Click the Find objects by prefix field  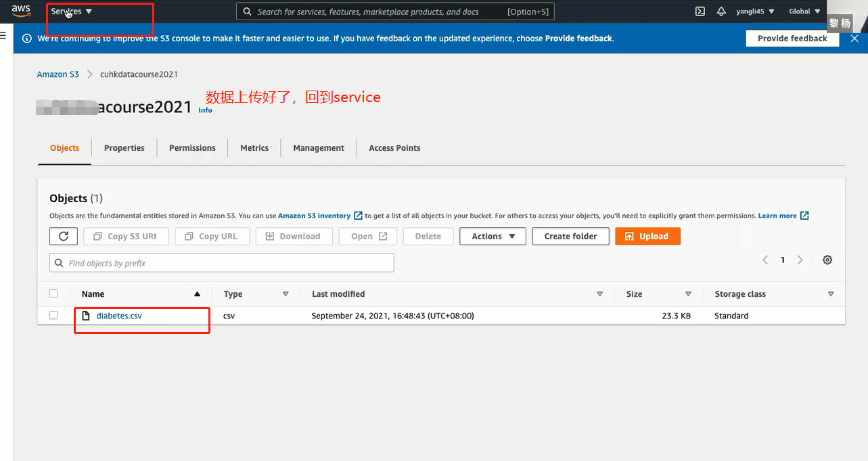(x=222, y=262)
